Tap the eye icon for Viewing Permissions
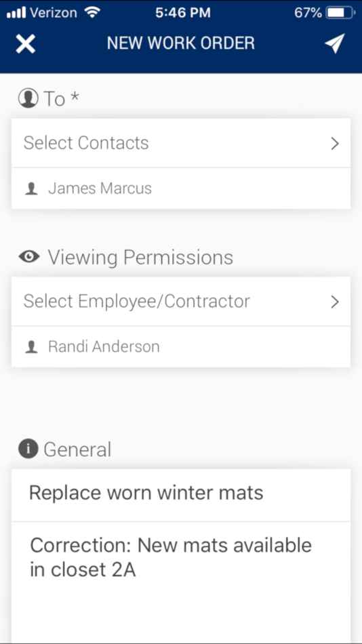This screenshot has height=644, width=362. coord(29,257)
